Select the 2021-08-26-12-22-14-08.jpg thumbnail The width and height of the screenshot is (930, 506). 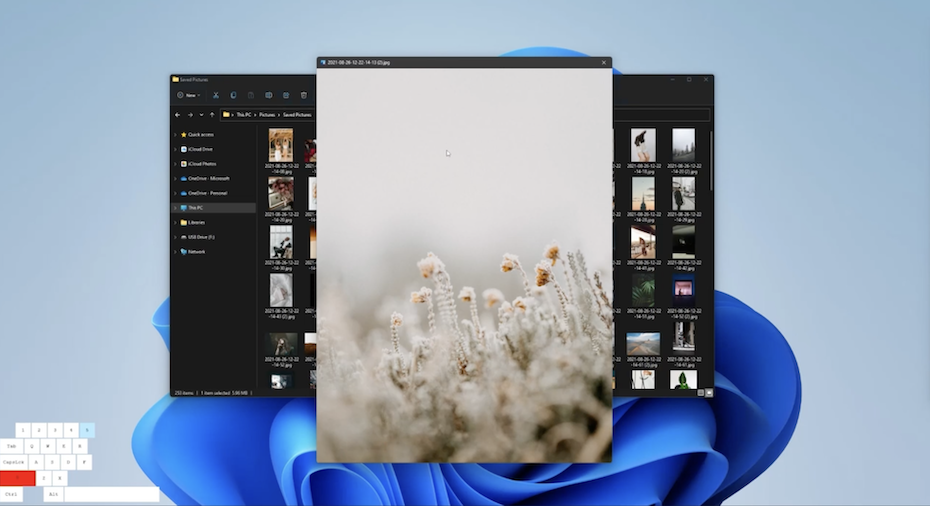[280, 143]
